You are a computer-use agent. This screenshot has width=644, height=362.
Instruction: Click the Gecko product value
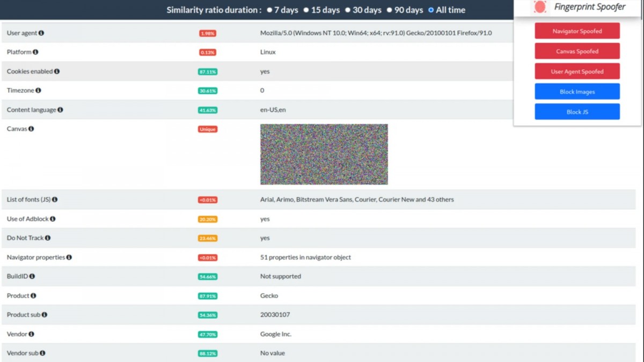269,296
